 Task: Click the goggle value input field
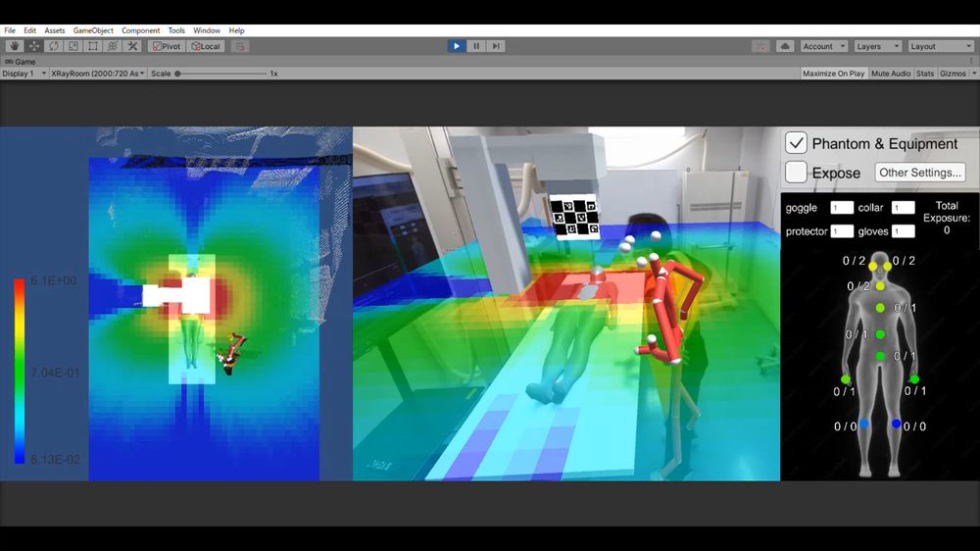(842, 208)
